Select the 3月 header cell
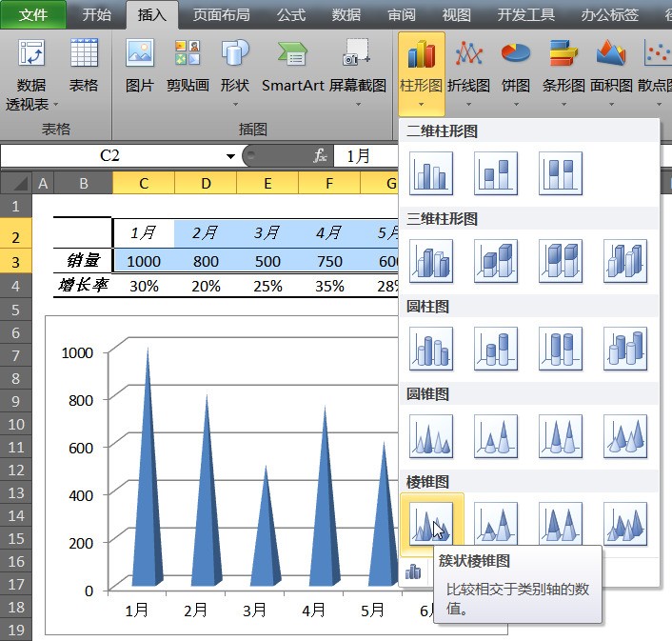The image size is (672, 641). click(267, 232)
